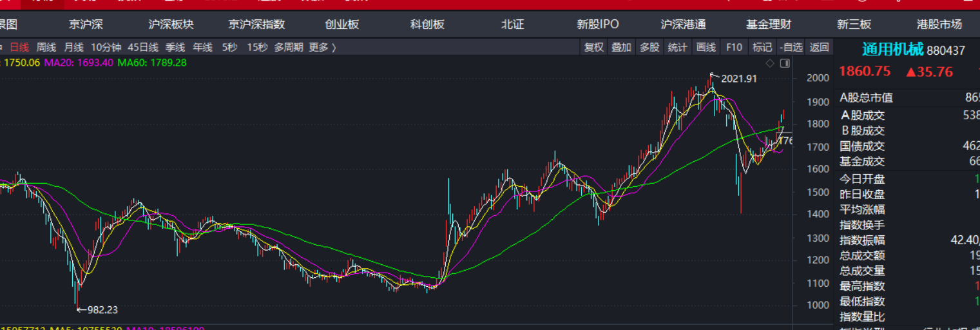Open the 港股市场 menu
The height and width of the screenshot is (330, 980).
click(939, 24)
